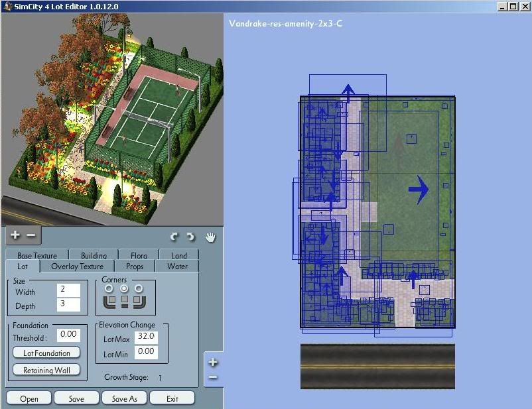Image resolution: width=532 pixels, height=409 pixels.
Task: Click the SimCity 4 Lot Editor title text
Action: pos(66,7)
